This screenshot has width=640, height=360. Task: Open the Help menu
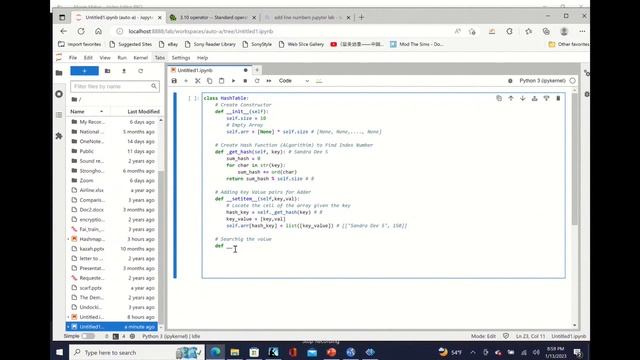[202, 58]
